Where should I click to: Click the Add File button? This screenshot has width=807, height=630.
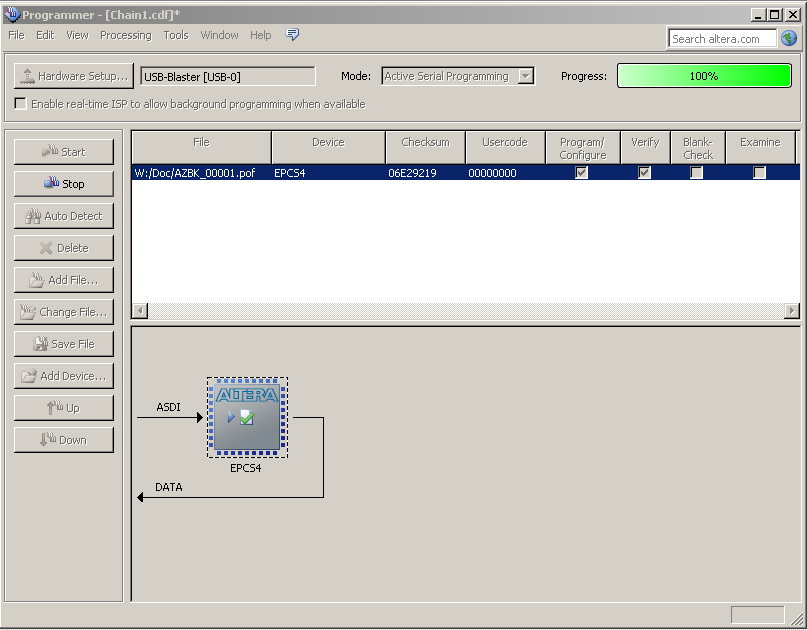[x=64, y=280]
